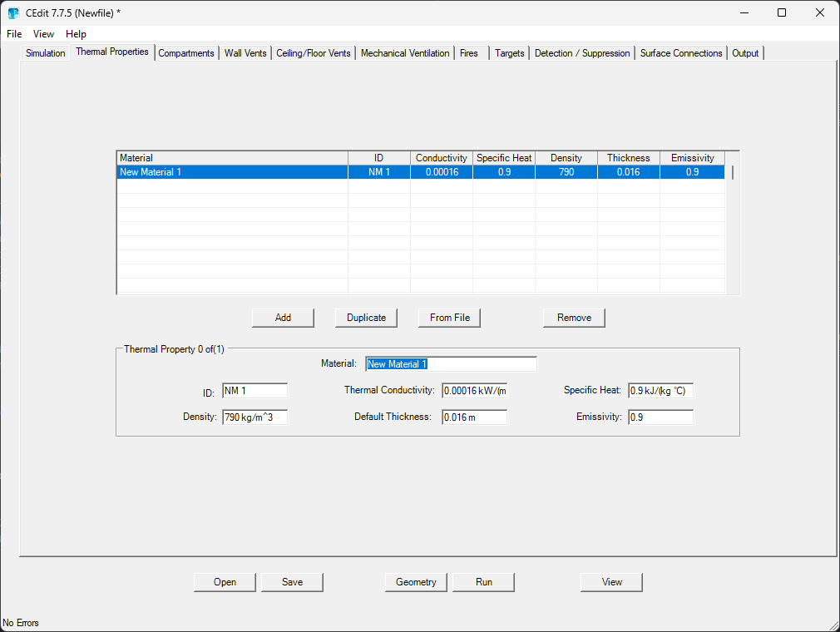Screen dimensions: 840x632
Task: Click the Run button
Action: (483, 582)
